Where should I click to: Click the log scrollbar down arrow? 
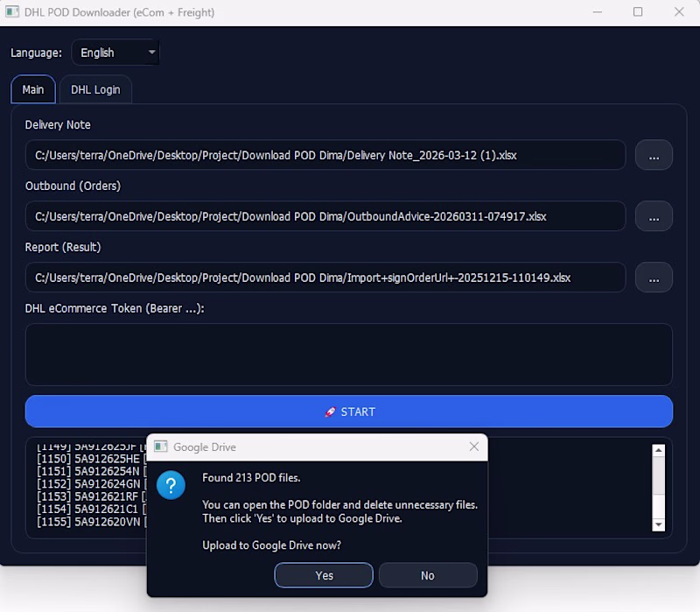[659, 524]
